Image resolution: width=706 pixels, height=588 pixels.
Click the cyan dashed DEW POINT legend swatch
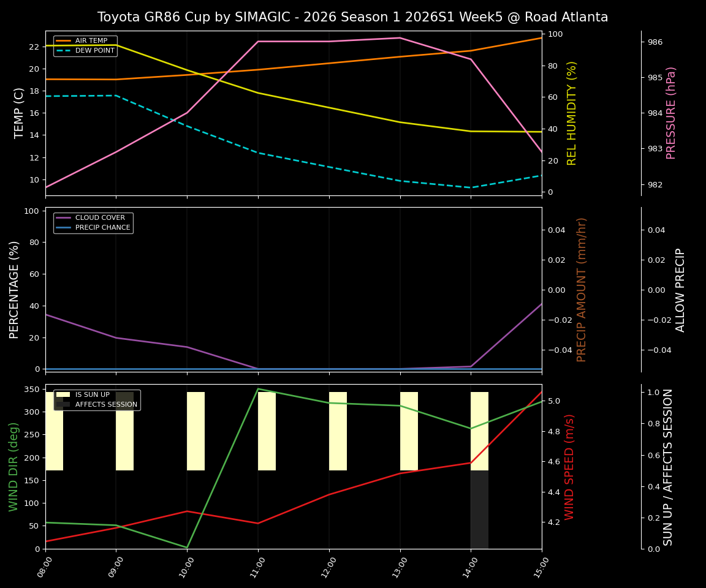(x=62, y=51)
